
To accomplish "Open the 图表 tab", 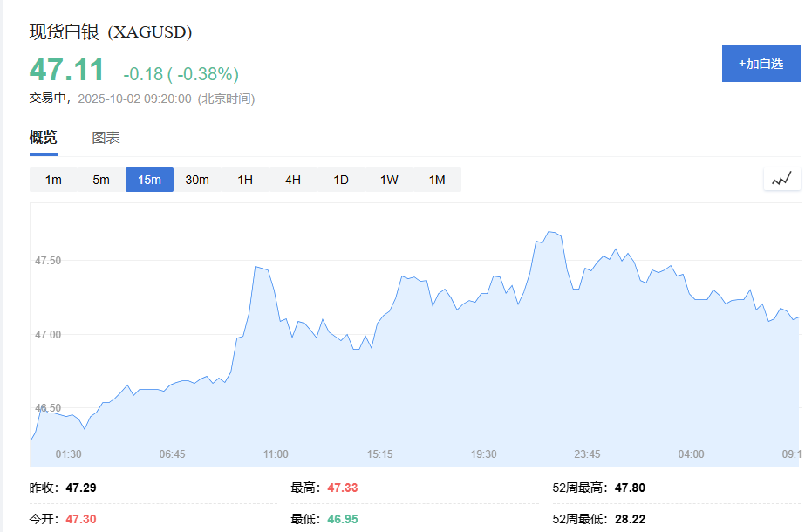I will tap(106, 138).
